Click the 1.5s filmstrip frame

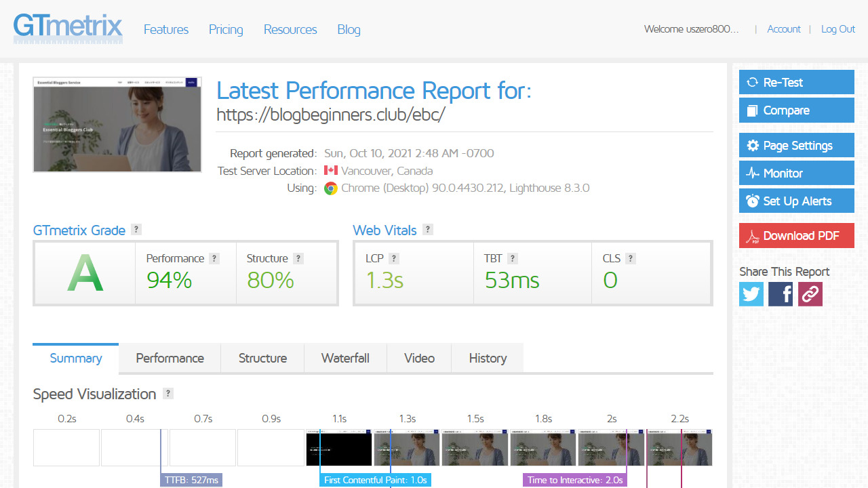coord(475,447)
